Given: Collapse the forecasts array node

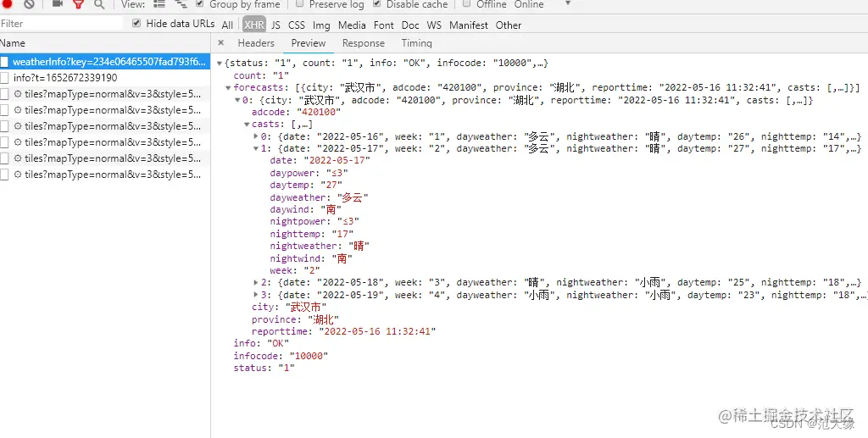Looking at the screenshot, I should 229,88.
